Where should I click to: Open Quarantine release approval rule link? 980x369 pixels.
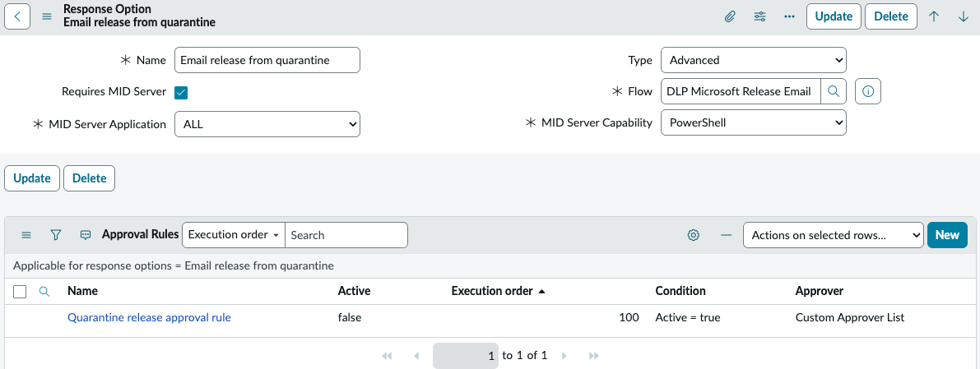(x=150, y=317)
